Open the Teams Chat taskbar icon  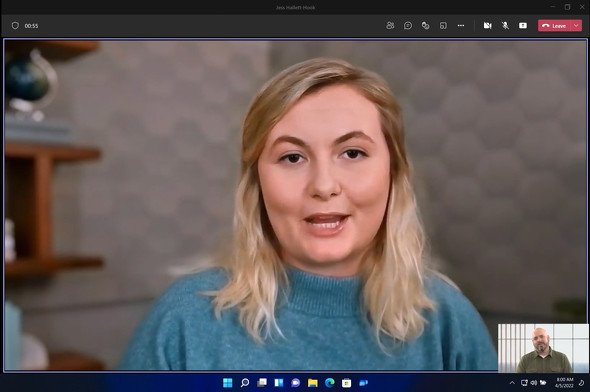click(296, 383)
